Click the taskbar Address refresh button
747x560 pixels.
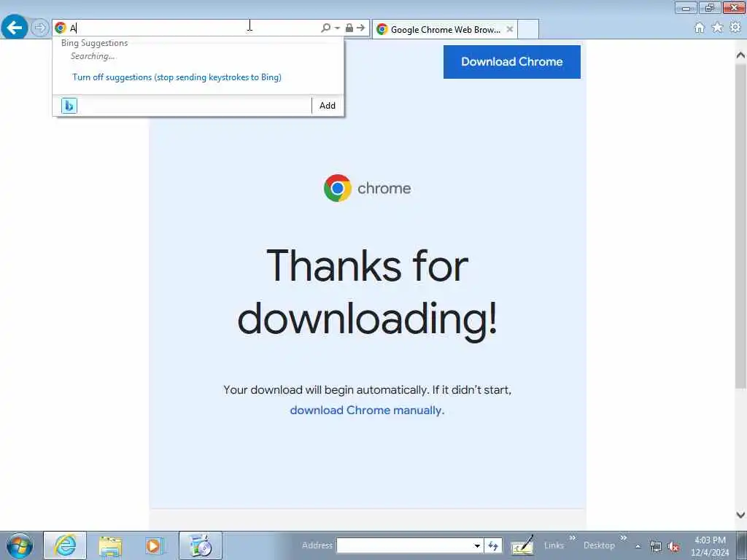pos(493,545)
